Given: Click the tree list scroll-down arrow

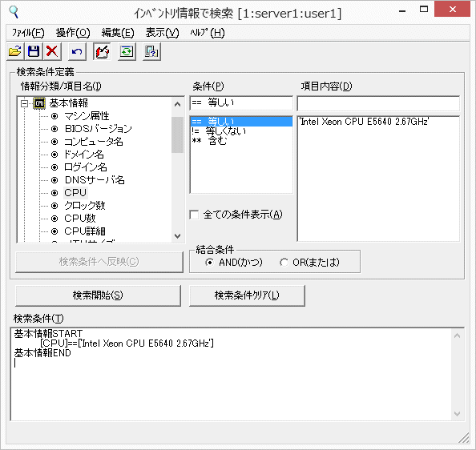Looking at the screenshot, I should click(x=178, y=235).
